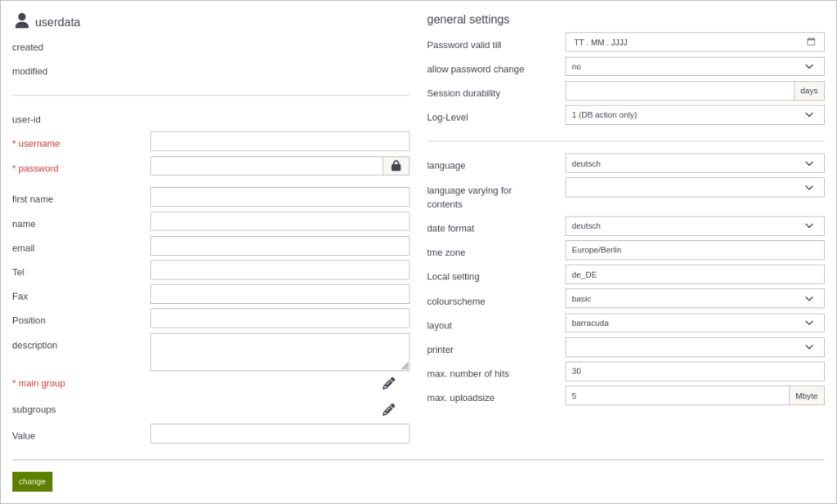Screen dimensions: 837x504
Task: Click the Password valid till date field
Action: [x=695, y=42]
